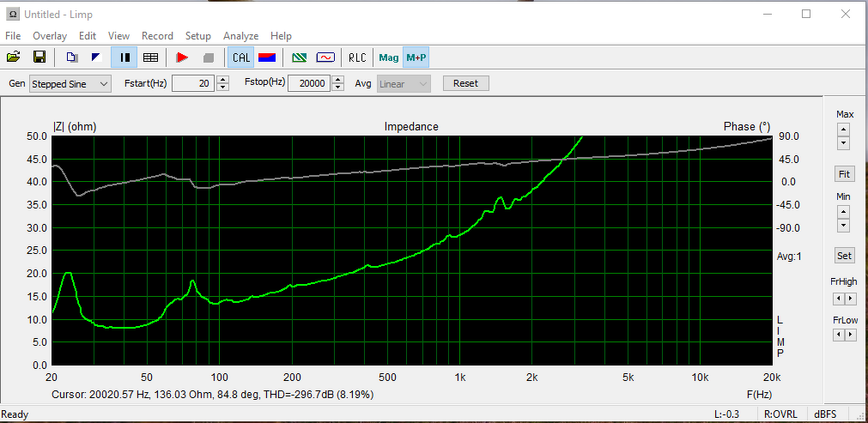Open the File menu
This screenshot has width=868, height=423.
click(x=13, y=36)
